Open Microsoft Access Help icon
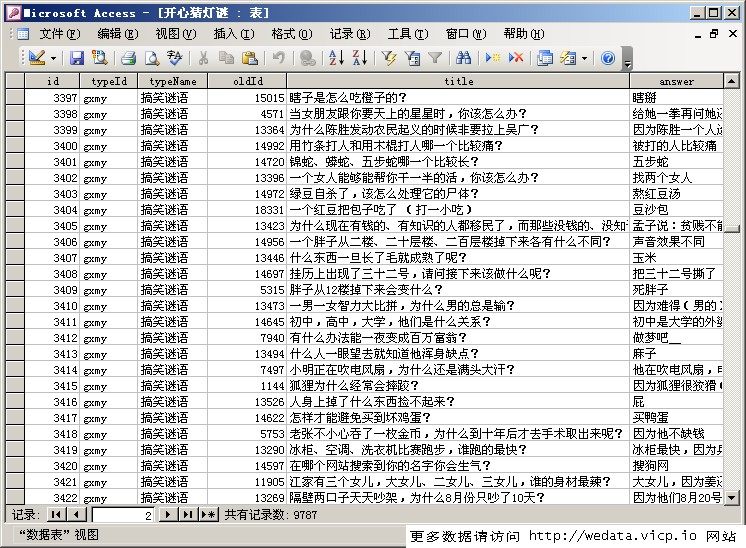This screenshot has width=746, height=548. tap(608, 58)
